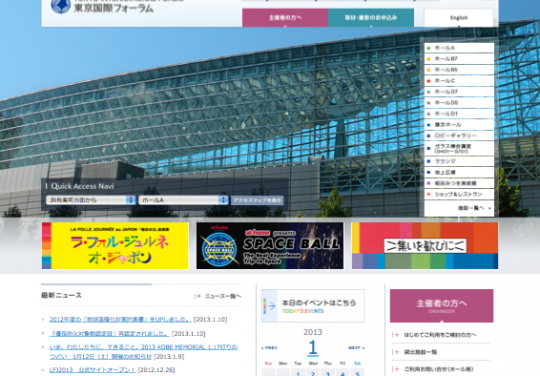Click the large month number 1 in calendar

coord(312,347)
